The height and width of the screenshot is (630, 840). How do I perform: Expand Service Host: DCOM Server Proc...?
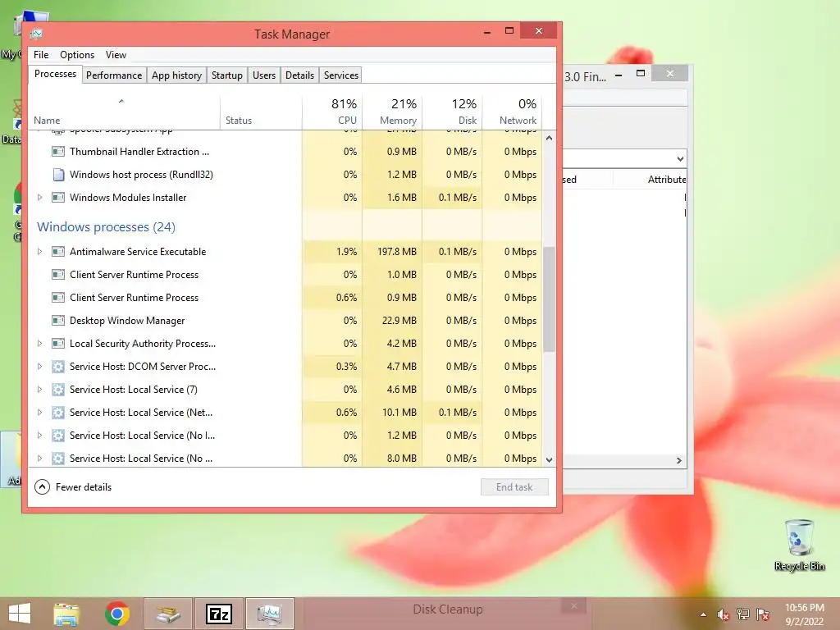39,367
